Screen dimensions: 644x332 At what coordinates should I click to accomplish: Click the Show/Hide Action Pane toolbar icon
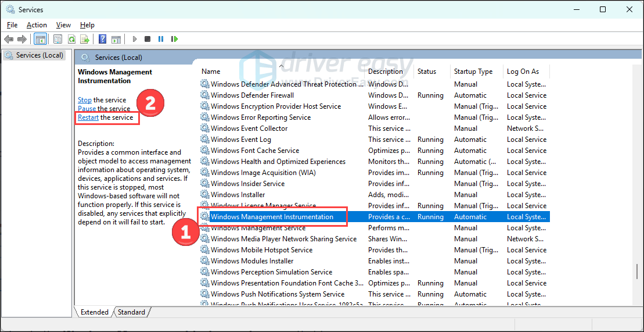[116, 39]
